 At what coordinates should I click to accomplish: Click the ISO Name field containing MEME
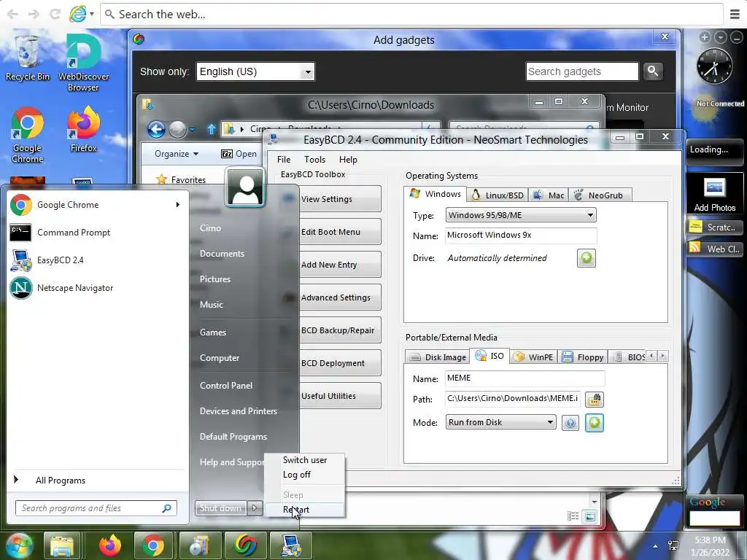(x=525, y=378)
